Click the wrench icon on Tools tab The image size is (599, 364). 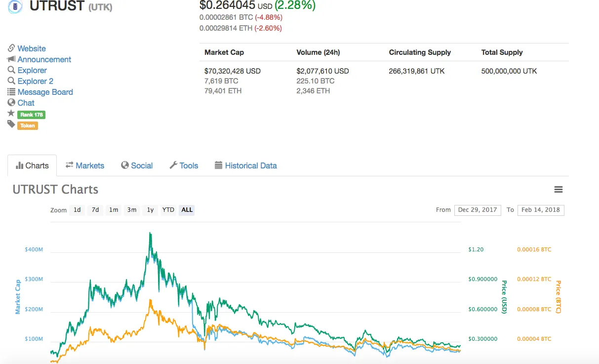pyautogui.click(x=173, y=165)
